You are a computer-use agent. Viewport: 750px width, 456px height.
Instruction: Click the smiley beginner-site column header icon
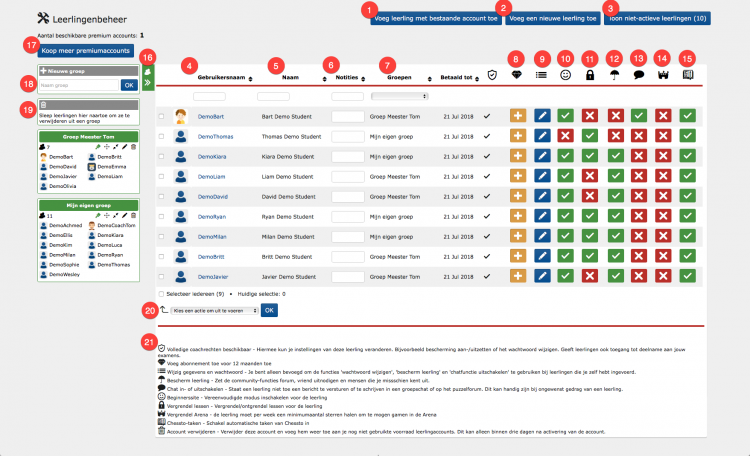[x=565, y=75]
